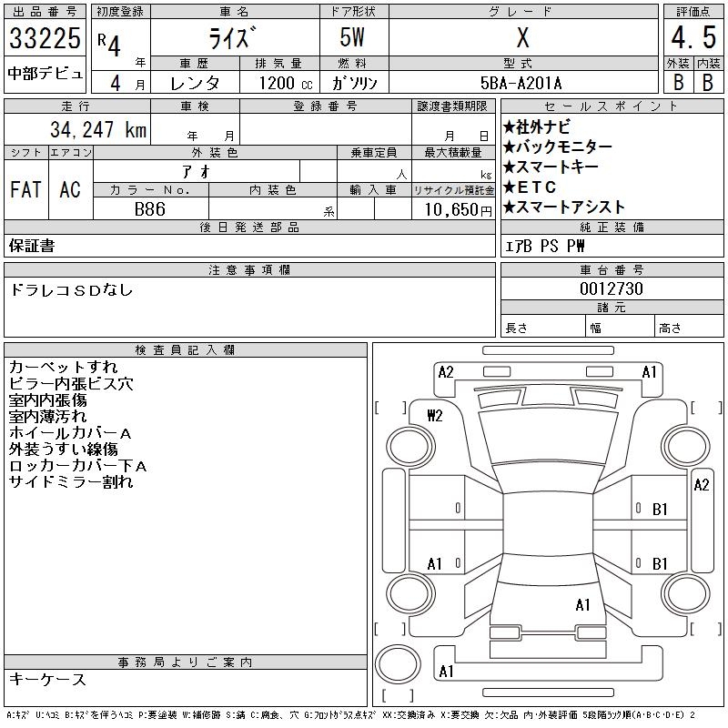
Task: Select the sales point ★スマートキー
Action: click(x=551, y=167)
